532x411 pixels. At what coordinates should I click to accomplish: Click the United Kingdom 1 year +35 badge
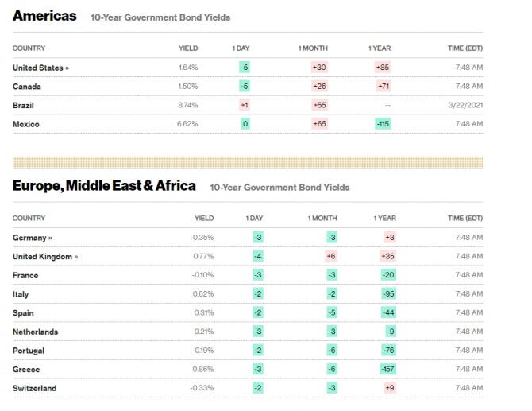point(388,257)
